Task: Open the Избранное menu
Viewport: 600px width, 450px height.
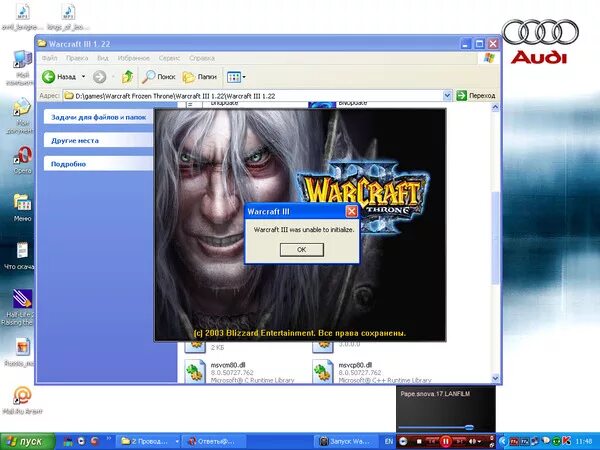Action: click(x=134, y=58)
